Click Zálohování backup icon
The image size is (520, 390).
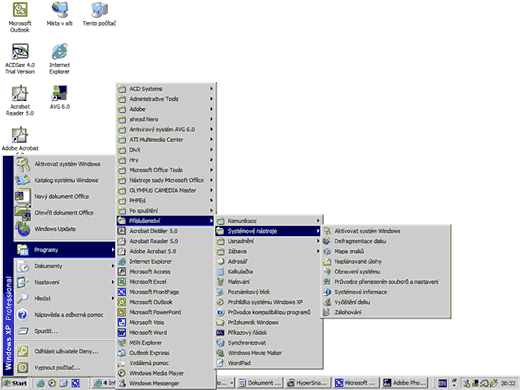(x=327, y=312)
